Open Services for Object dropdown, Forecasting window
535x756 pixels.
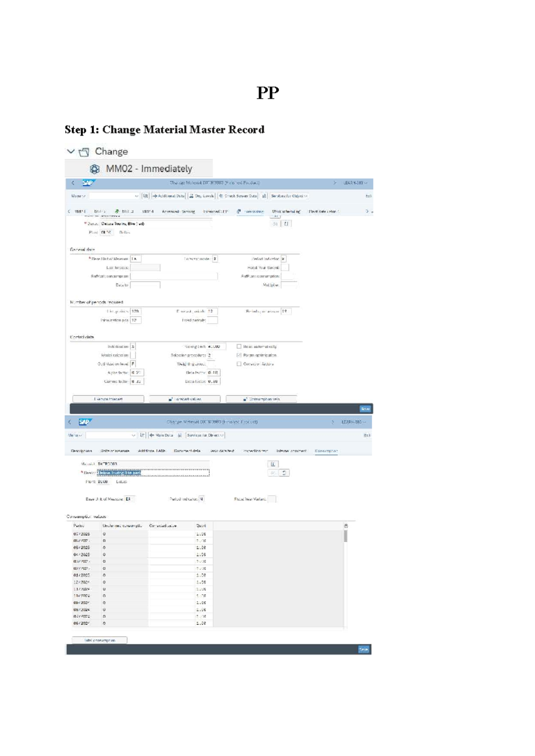pyautogui.click(x=289, y=196)
